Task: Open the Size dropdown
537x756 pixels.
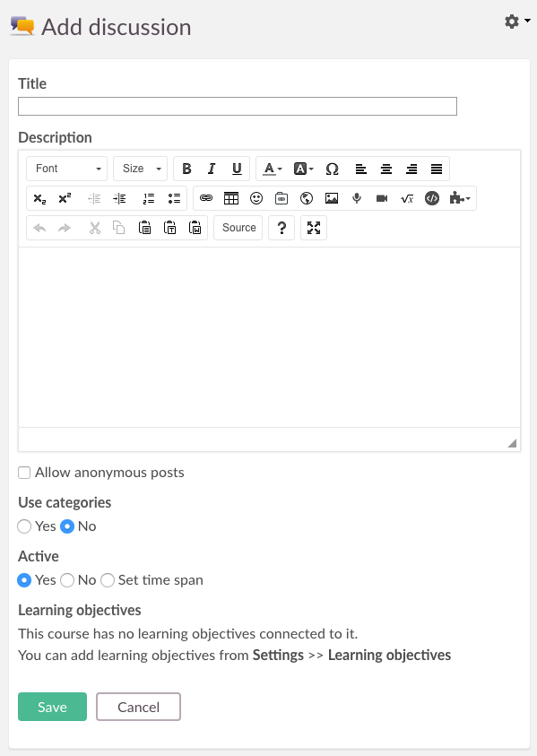Action: [x=140, y=169]
